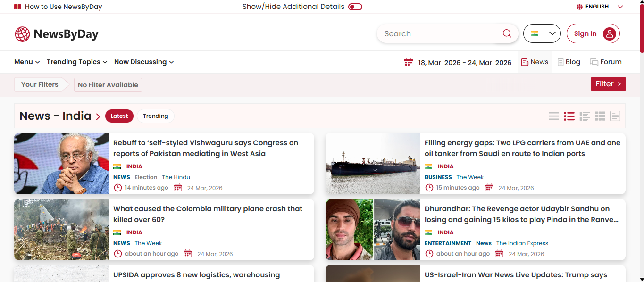
Task: Open the date range calendar icon
Action: point(409,62)
